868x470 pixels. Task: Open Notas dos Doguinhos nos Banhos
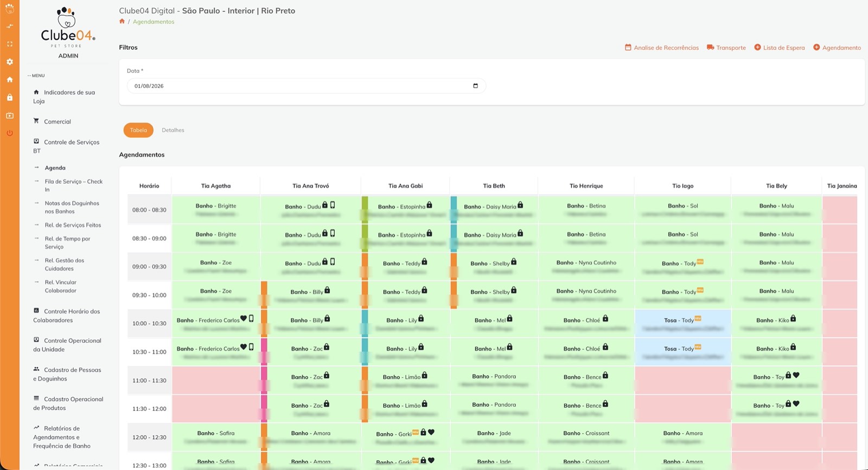(x=72, y=207)
